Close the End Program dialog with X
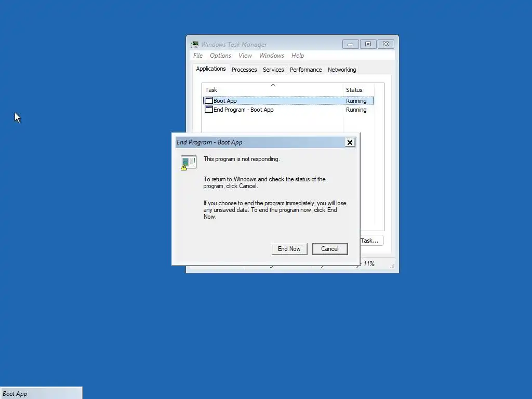Image resolution: width=532 pixels, height=399 pixels. point(350,142)
